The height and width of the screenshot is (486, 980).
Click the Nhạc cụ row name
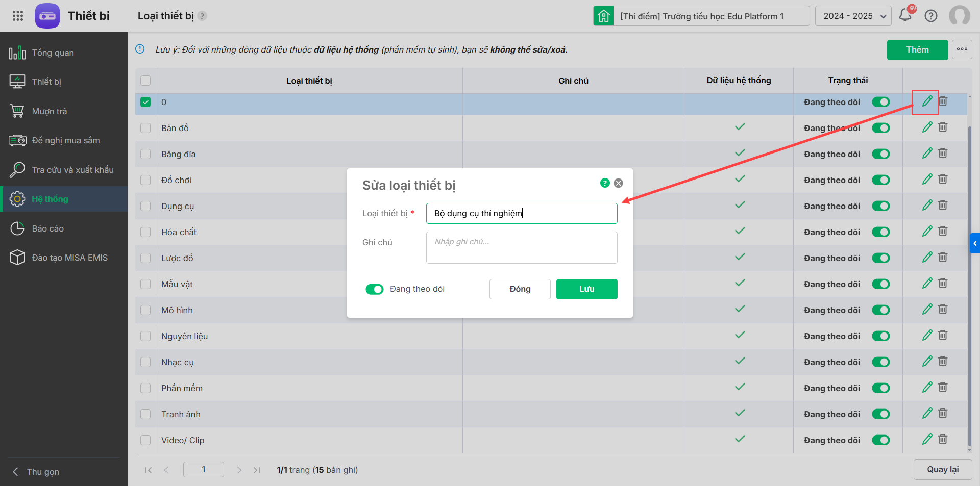(x=178, y=362)
